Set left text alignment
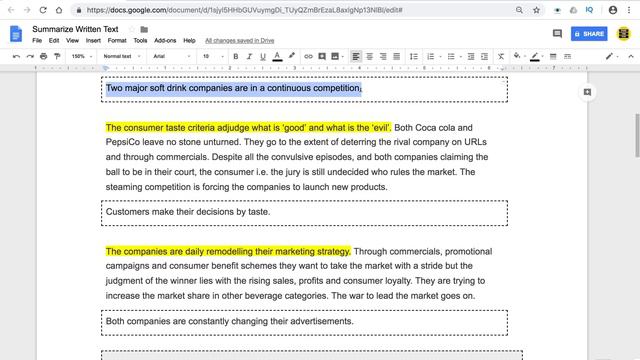 (356, 56)
